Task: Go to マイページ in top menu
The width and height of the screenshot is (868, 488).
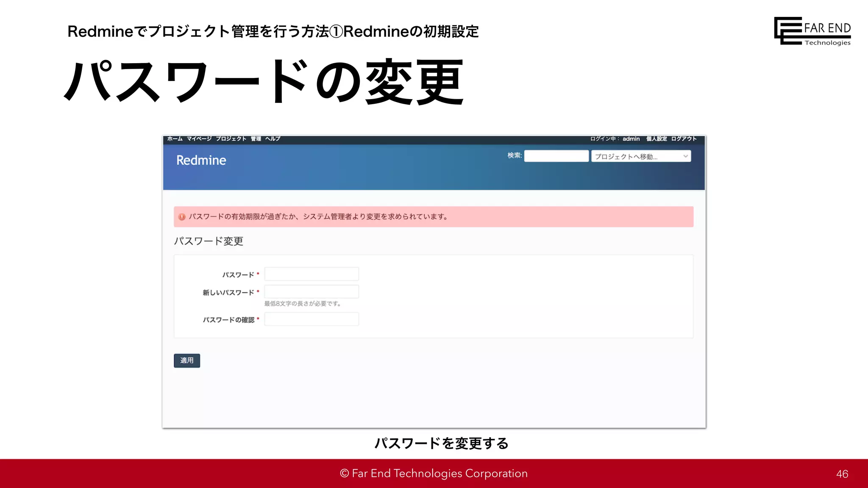Action: point(199,139)
